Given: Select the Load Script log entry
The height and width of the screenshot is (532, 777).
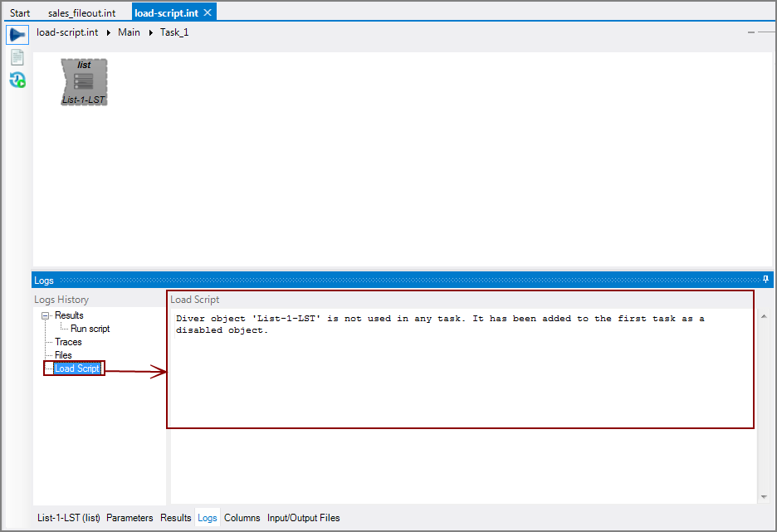Looking at the screenshot, I should click(x=78, y=368).
